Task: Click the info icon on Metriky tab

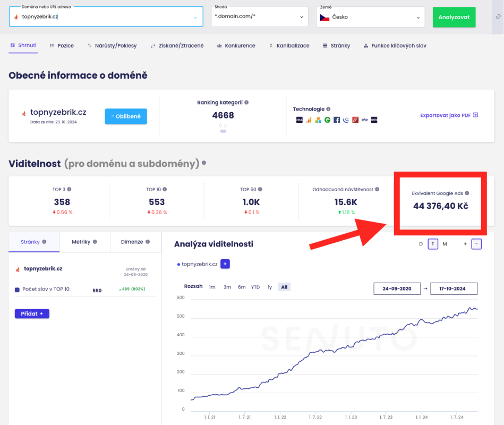Action: point(95,242)
